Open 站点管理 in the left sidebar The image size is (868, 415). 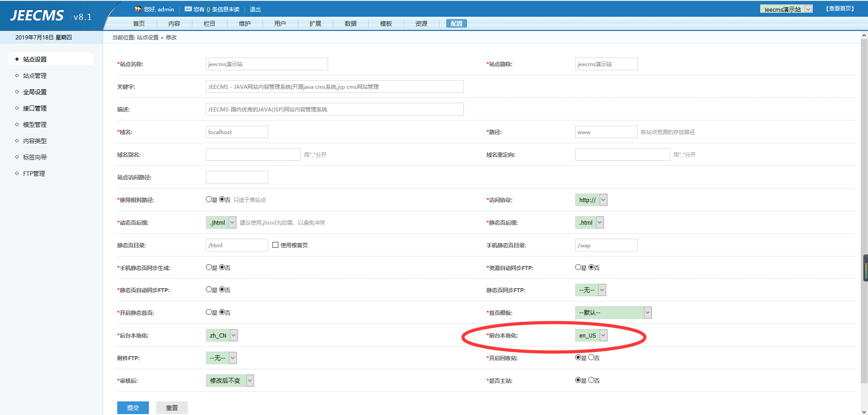click(x=35, y=76)
